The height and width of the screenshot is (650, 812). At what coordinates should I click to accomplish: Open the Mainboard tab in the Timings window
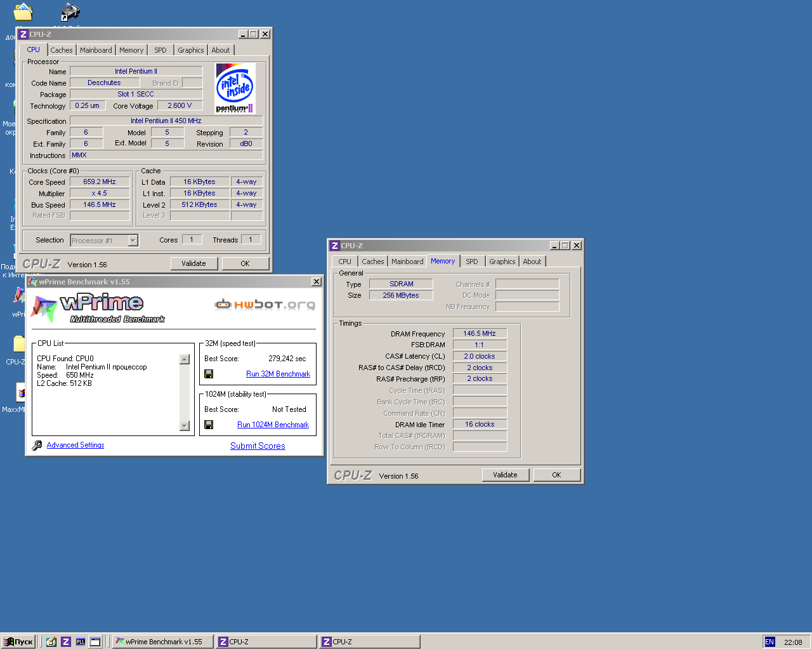(x=407, y=262)
